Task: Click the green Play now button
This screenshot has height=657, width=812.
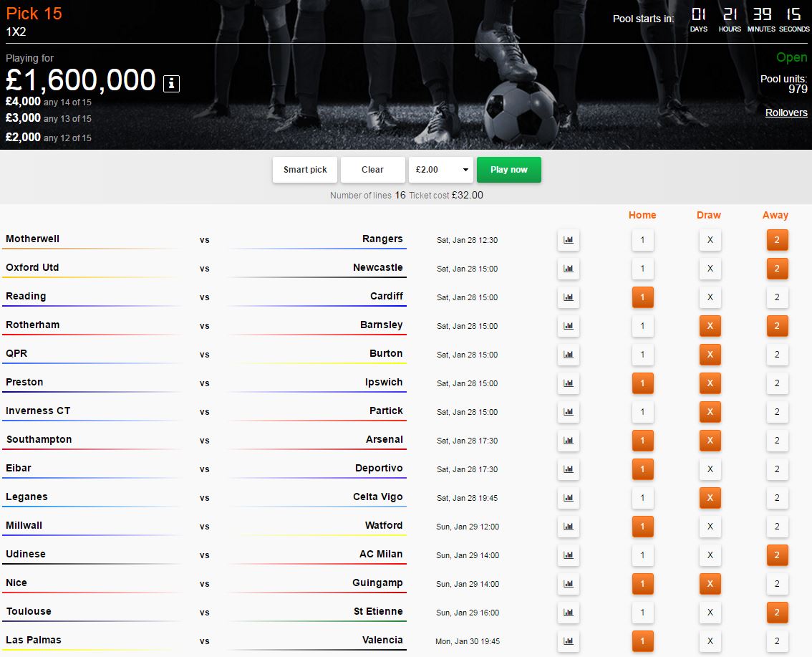Action: [x=508, y=170]
